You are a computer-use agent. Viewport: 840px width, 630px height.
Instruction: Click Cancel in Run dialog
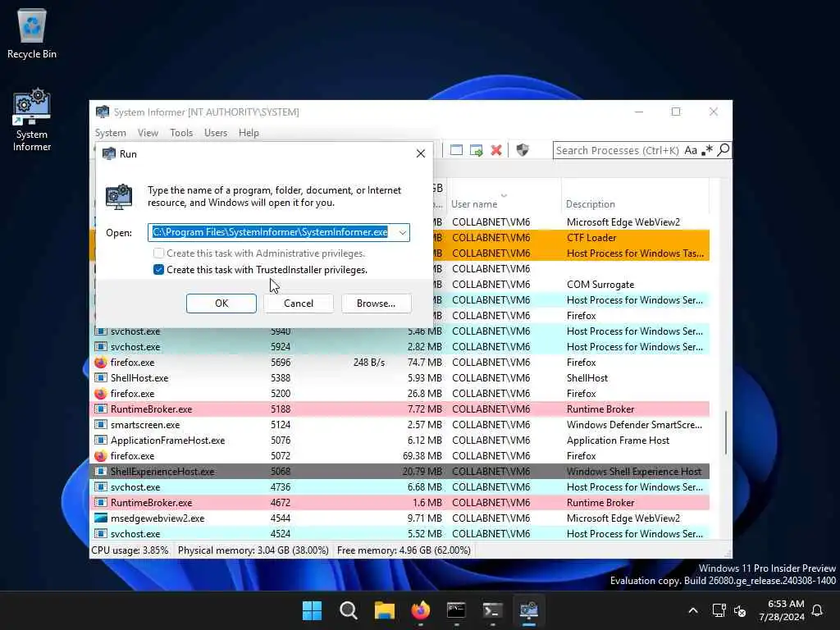tap(299, 304)
